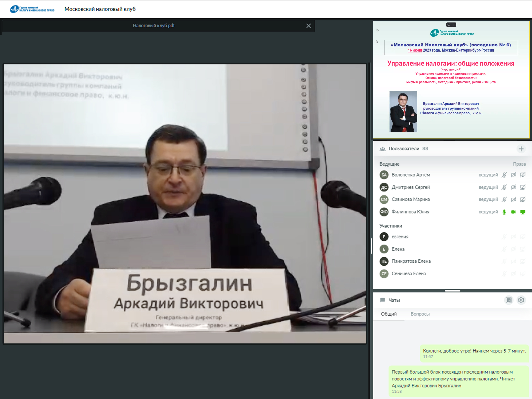This screenshot has height=399, width=532.
Task: Toggle screen sharing for Савинова Марина
Action: click(523, 199)
